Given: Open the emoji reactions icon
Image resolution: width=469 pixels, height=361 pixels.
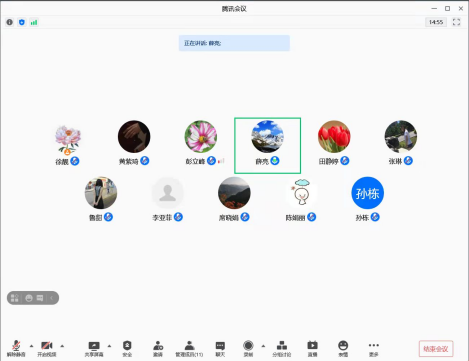Looking at the screenshot, I should pos(343,348).
